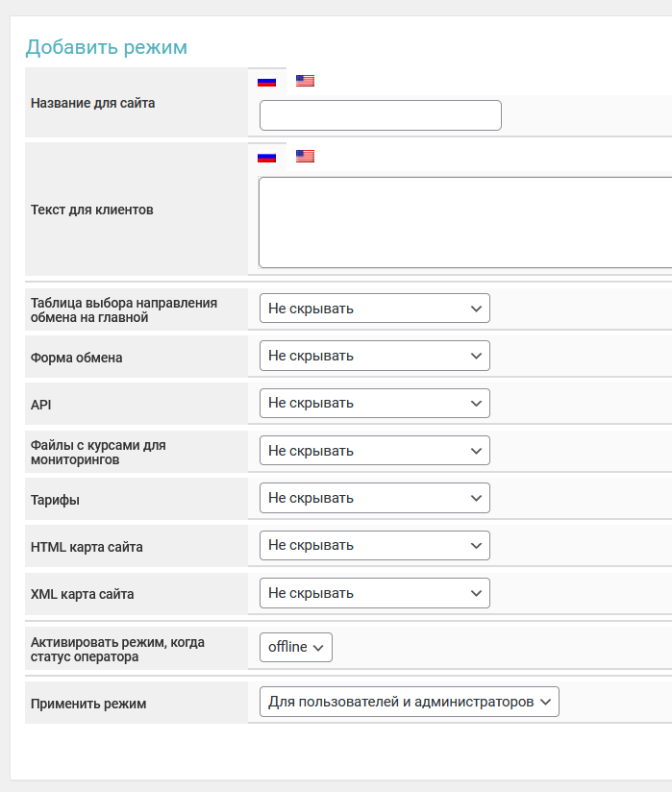Viewport: 672px width, 792px height.
Task: Expand the 'Тарифы' dropdown
Action: click(374, 498)
